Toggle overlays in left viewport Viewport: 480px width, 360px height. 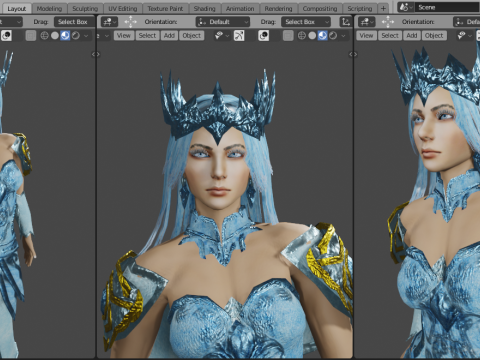pyautogui.click(x=6, y=35)
